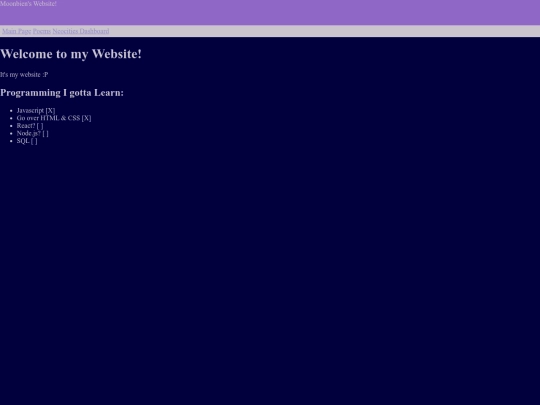Screen dimensions: 540x405
Task: Click the It's my website :P paragraph
Action: click(x=24, y=75)
